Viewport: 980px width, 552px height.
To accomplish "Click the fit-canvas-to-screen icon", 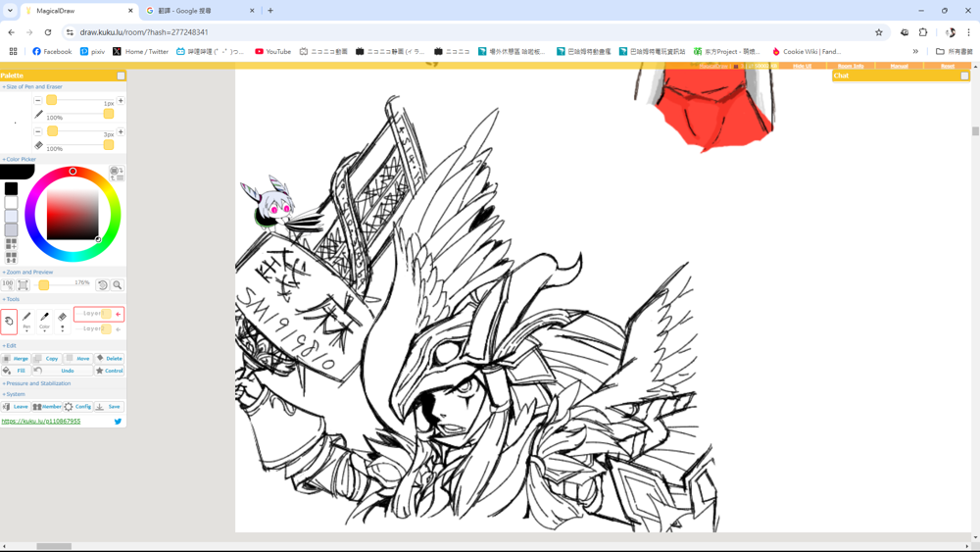I will pos(24,285).
